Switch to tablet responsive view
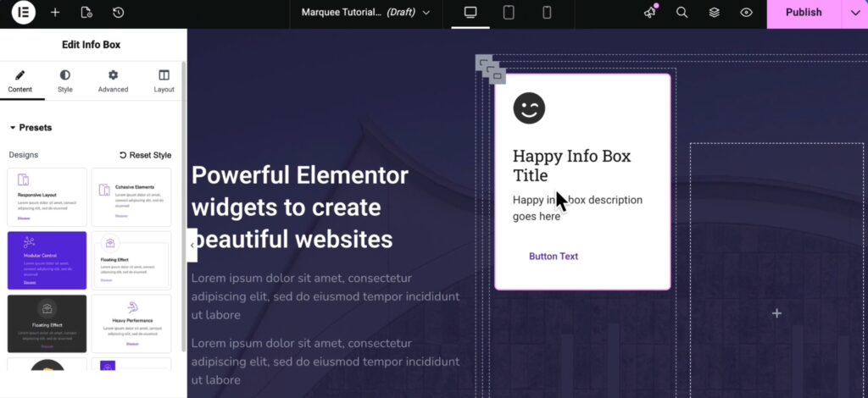The height and width of the screenshot is (398, 868). pos(509,13)
